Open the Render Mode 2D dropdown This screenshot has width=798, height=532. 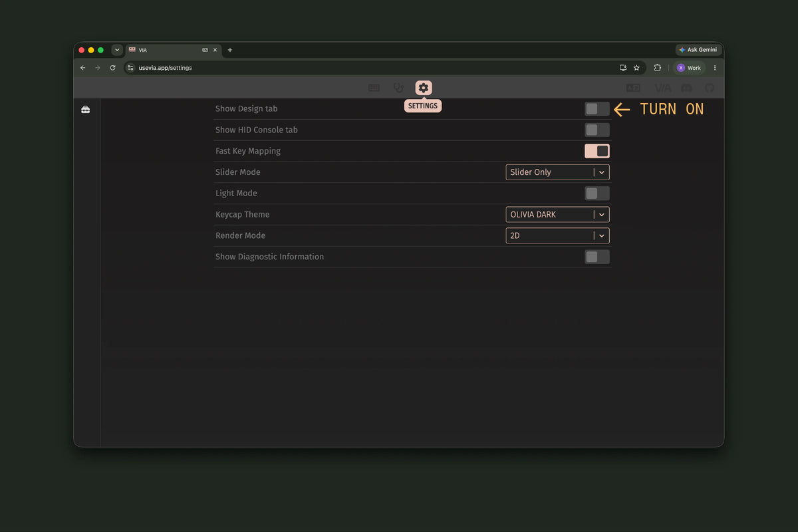pyautogui.click(x=557, y=235)
